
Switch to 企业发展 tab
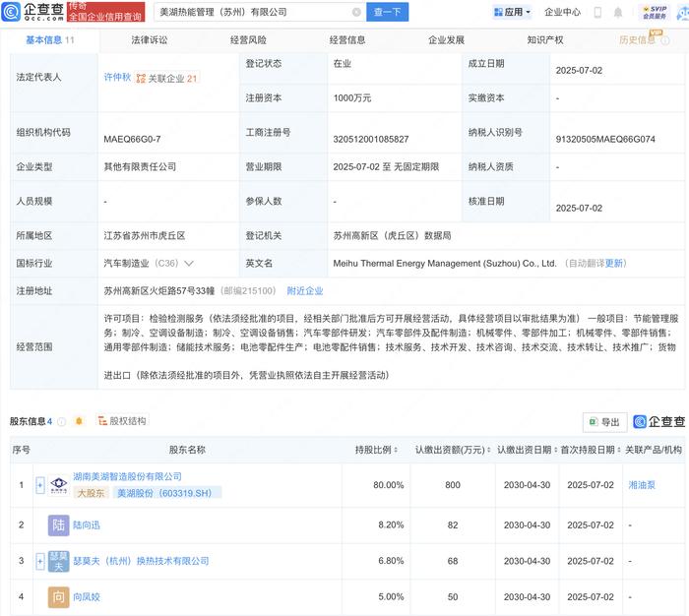click(447, 40)
